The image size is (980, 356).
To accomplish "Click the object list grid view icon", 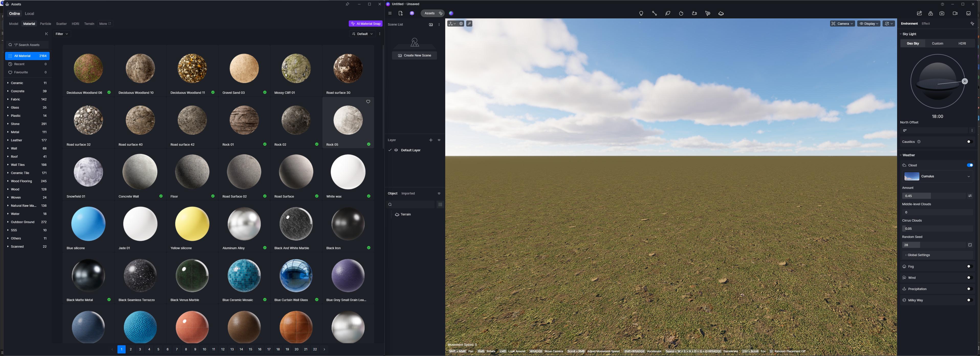I will click(440, 204).
